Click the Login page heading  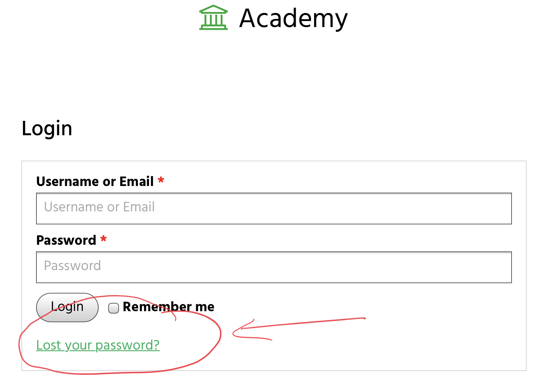click(x=47, y=129)
